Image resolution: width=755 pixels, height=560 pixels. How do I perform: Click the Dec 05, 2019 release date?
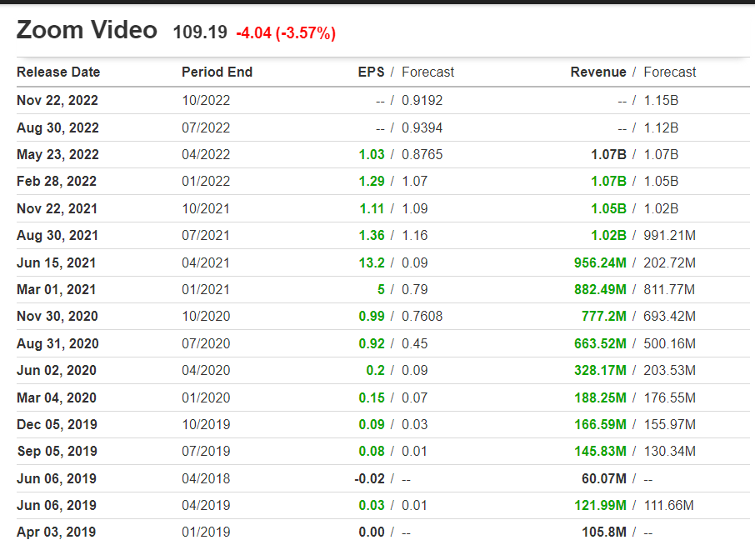(57, 424)
